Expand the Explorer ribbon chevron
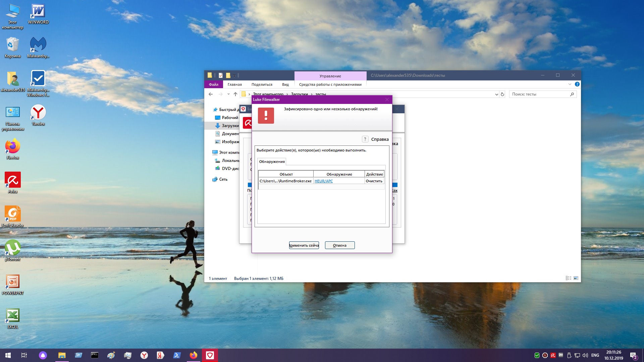The height and width of the screenshot is (362, 644). pos(570,84)
